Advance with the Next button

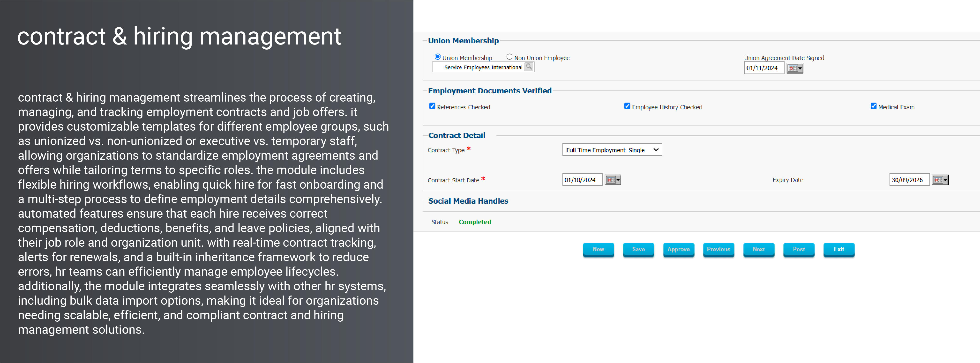tap(759, 250)
